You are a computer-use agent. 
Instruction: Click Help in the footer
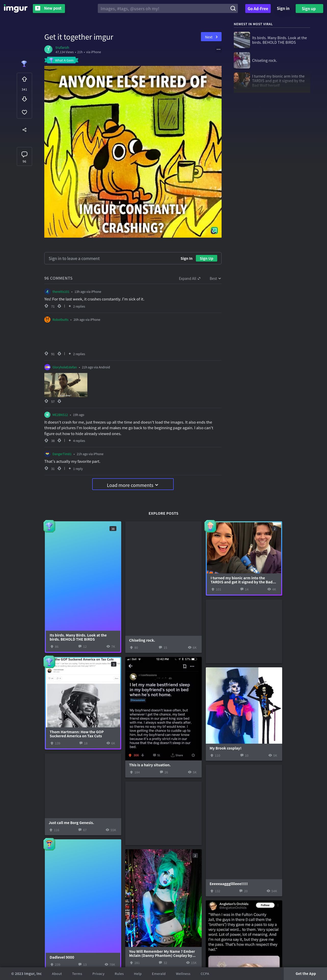pyautogui.click(x=138, y=974)
